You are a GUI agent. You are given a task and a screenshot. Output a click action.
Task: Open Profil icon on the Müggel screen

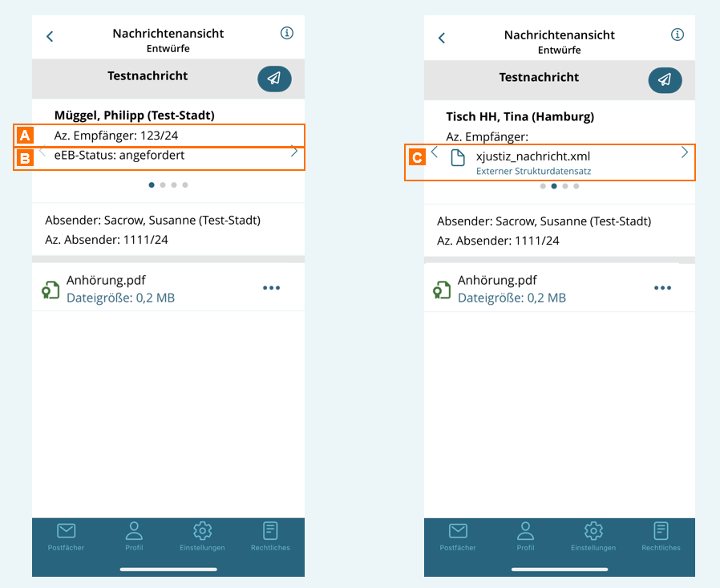[134, 531]
